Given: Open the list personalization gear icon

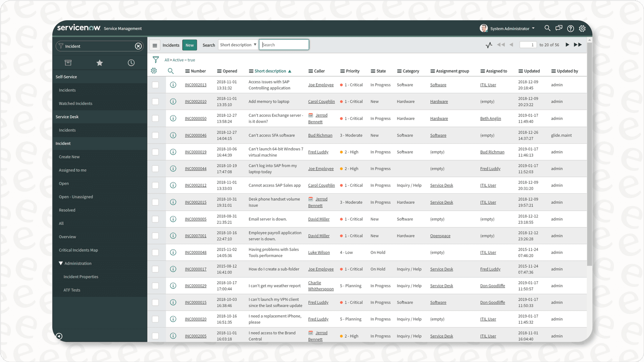Looking at the screenshot, I should pyautogui.click(x=154, y=71).
